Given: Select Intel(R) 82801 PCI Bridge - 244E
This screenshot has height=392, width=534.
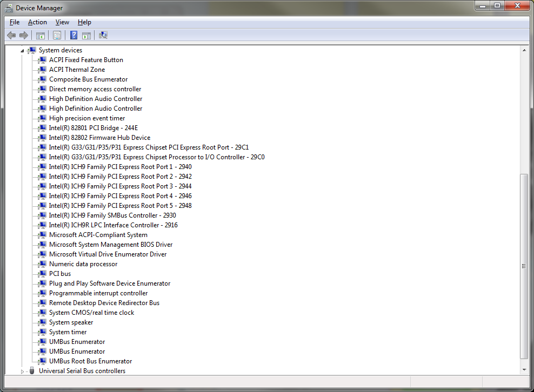Looking at the screenshot, I should pos(94,128).
